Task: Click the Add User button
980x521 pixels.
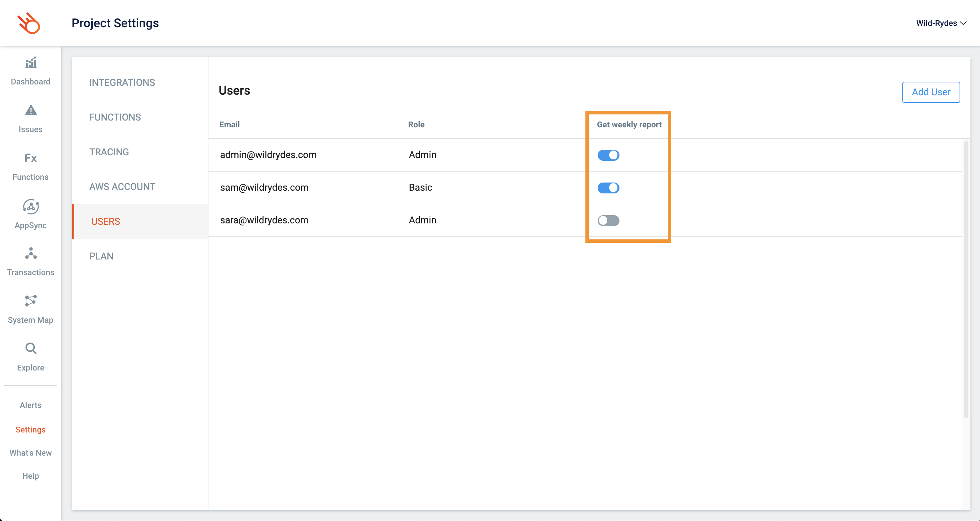Action: pos(931,92)
